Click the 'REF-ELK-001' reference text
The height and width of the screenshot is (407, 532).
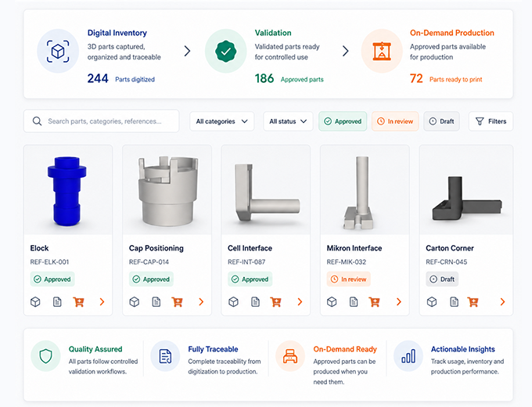point(49,262)
